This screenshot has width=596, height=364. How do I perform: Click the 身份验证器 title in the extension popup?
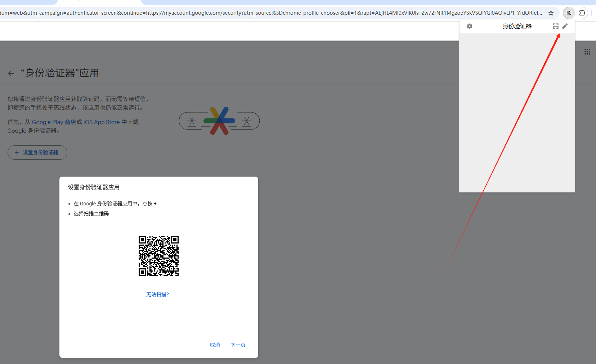(517, 26)
